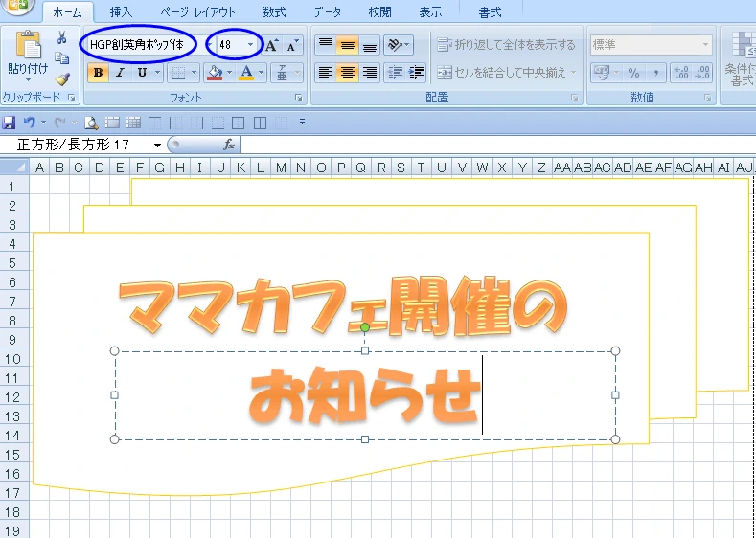Screen dimensions: 756x538
Task: Click the Save icon in quick access toolbar
Action: [x=10, y=123]
